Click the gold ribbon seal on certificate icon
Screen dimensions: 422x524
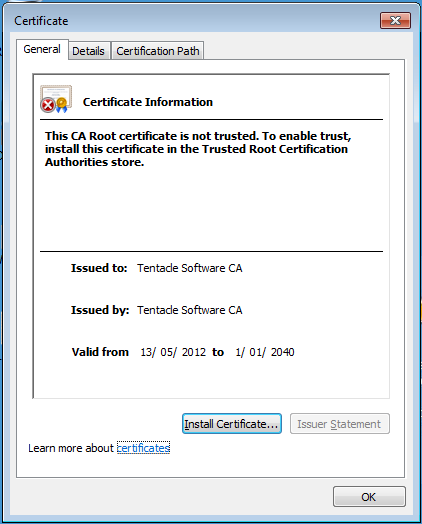(x=62, y=105)
